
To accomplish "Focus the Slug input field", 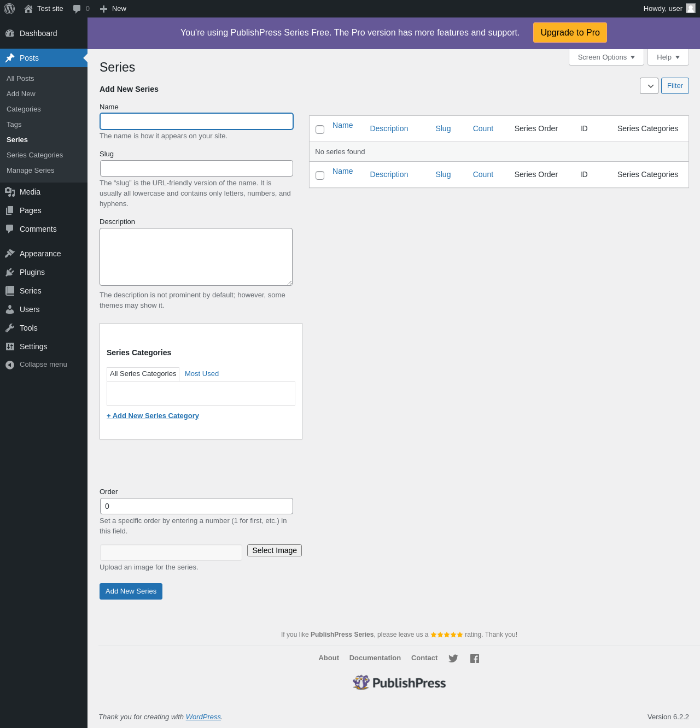I will (196, 168).
